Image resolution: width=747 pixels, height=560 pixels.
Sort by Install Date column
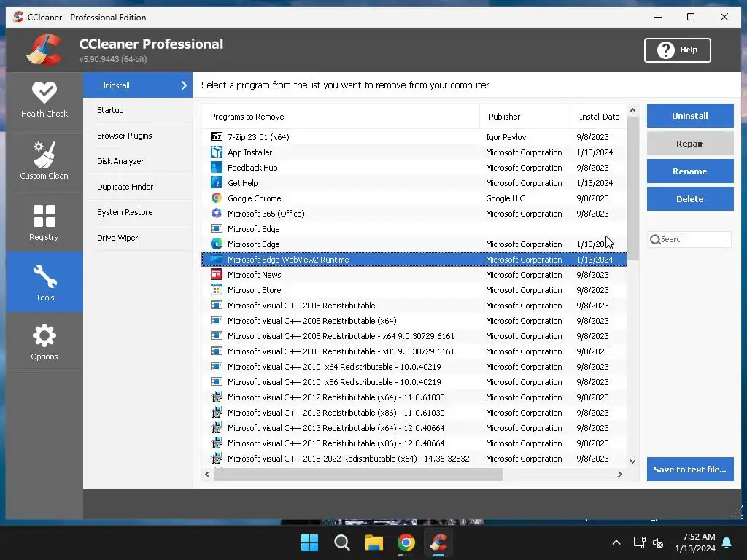point(598,117)
